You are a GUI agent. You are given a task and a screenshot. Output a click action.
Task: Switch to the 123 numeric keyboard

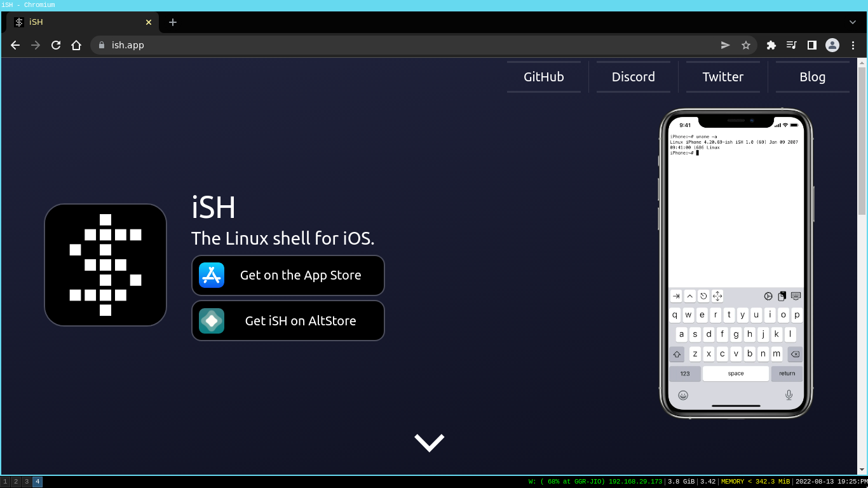684,373
